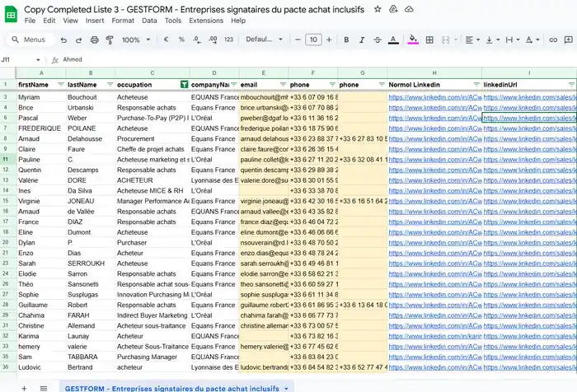Toggle strikethrough formatting

pos(378,40)
